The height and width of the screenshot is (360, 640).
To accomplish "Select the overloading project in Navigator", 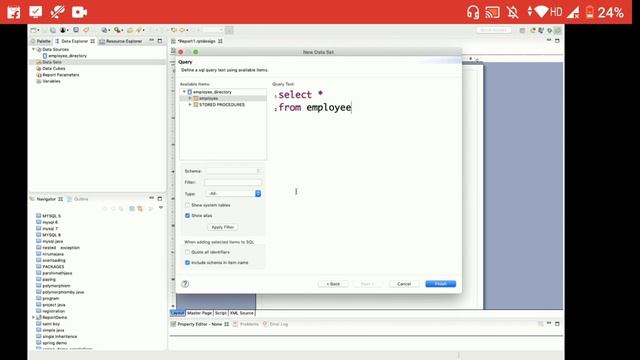I will click(x=54, y=260).
